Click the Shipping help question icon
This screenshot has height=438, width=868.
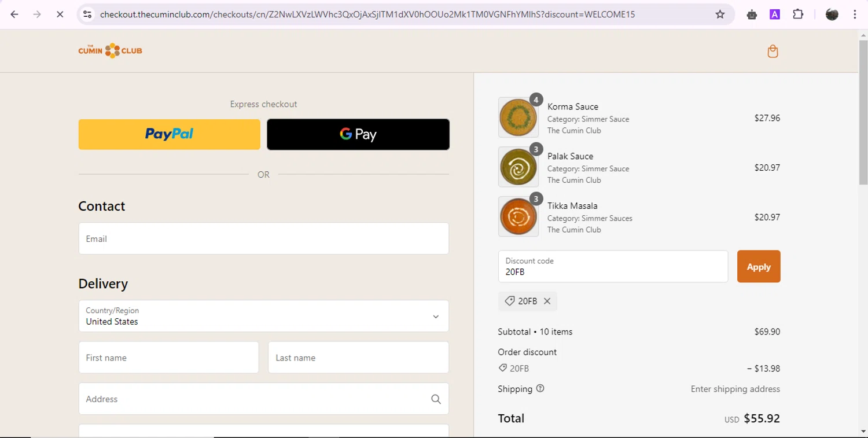point(540,389)
